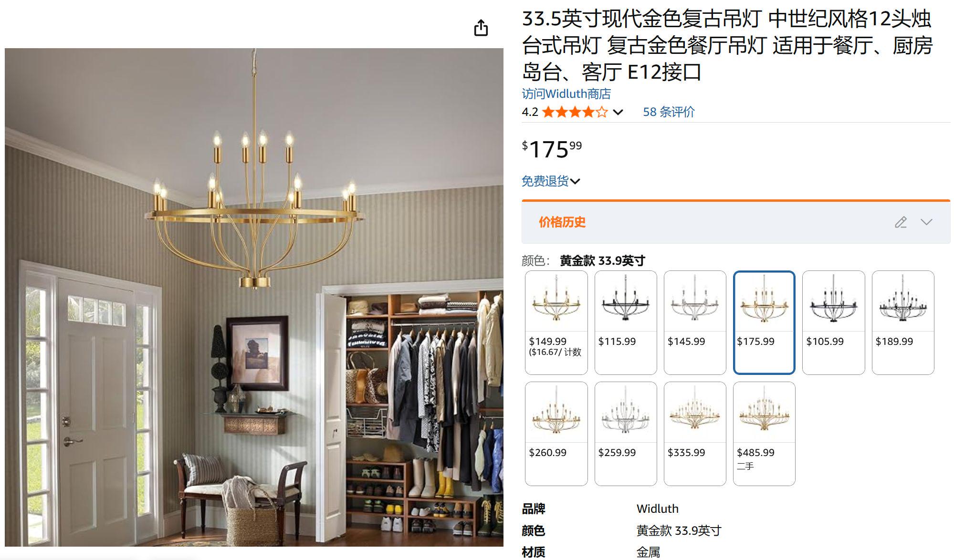Click the pencil edit icon in price history
Viewport: 954px width, 560px height.
tap(901, 222)
